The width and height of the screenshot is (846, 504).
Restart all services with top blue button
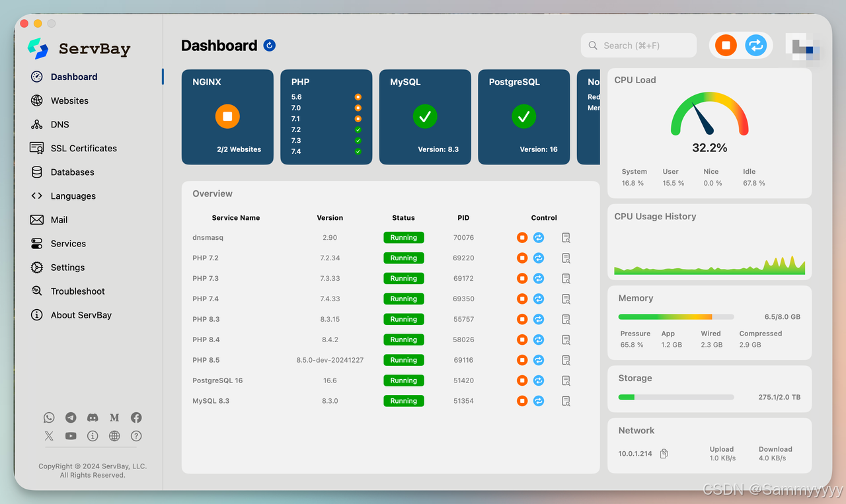click(755, 46)
